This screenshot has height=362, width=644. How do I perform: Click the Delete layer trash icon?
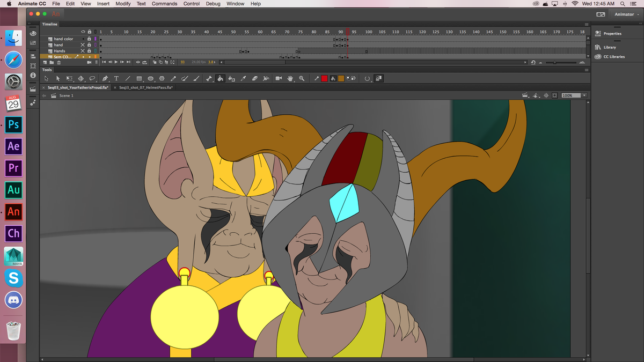click(x=59, y=62)
